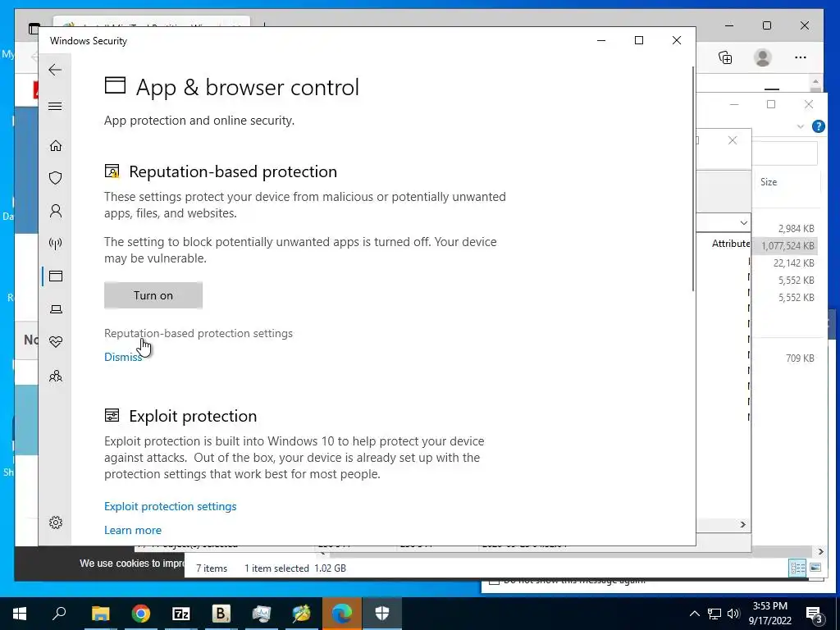Open Family options icon
Image resolution: width=840 pixels, height=630 pixels.
[56, 376]
